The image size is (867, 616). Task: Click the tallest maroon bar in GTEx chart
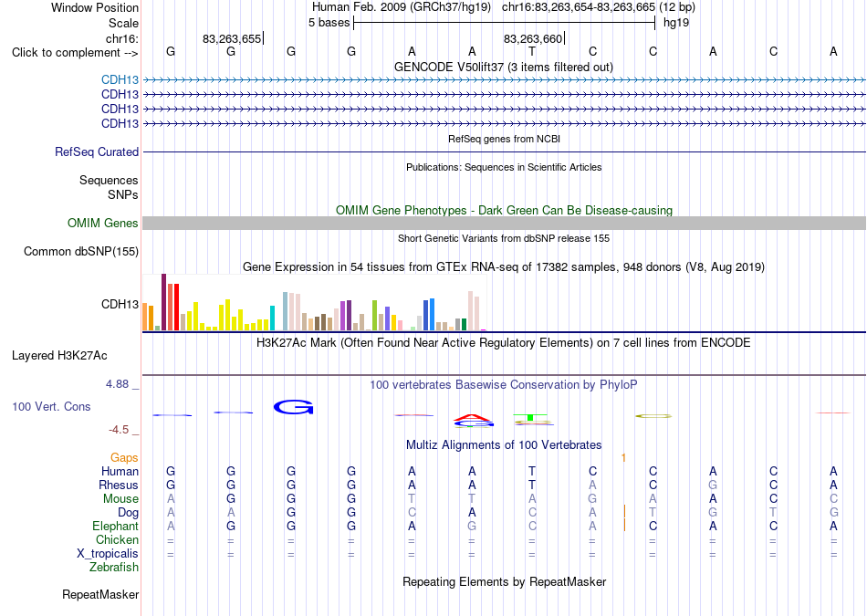pyautogui.click(x=163, y=302)
